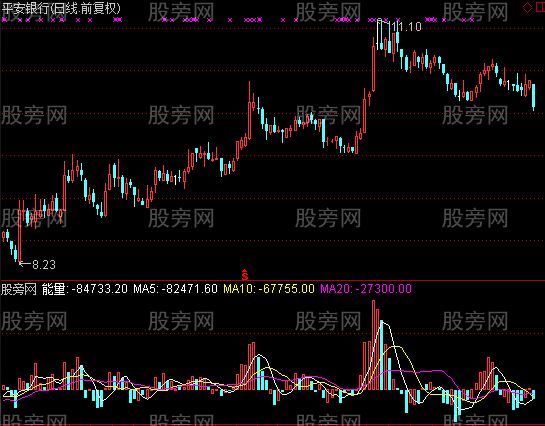Viewport: 545px width, 426px height.
Task: Click the MA5: -82471.60 readout
Action: click(x=176, y=289)
